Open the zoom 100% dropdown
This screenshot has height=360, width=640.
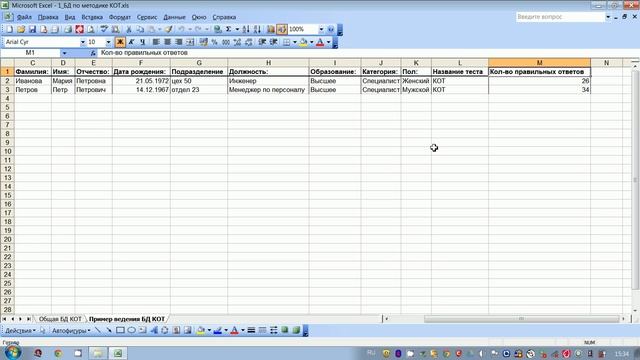point(321,29)
